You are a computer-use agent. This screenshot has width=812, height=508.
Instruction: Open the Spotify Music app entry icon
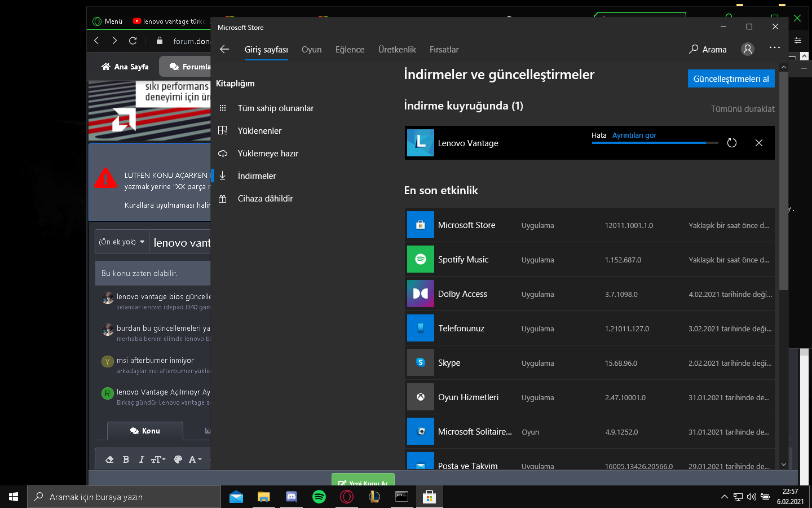tap(421, 259)
